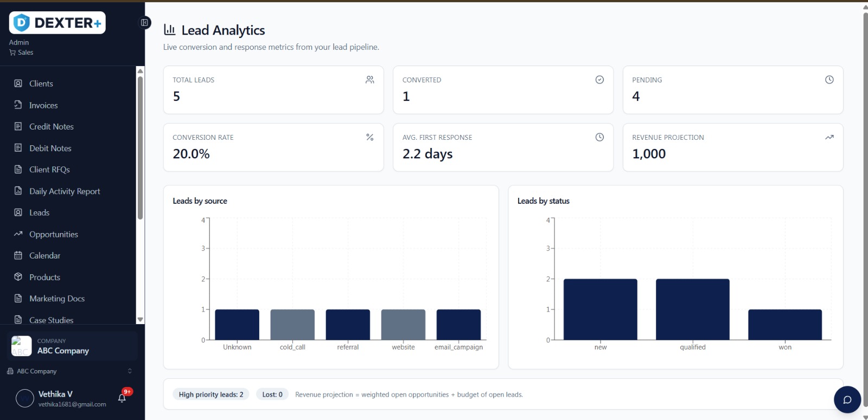This screenshot has height=420, width=868.
Task: Click the Sales label under Admin
Action: (x=25, y=53)
